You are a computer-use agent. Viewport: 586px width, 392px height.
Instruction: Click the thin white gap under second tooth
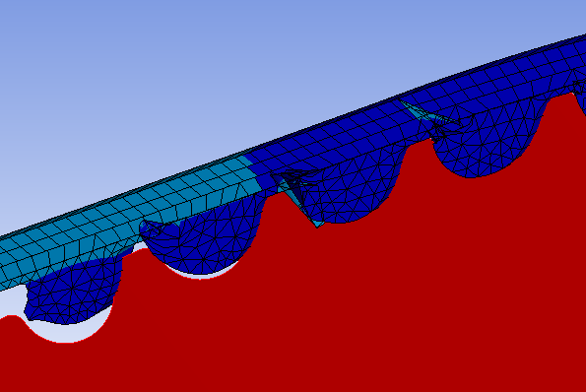click(x=202, y=273)
